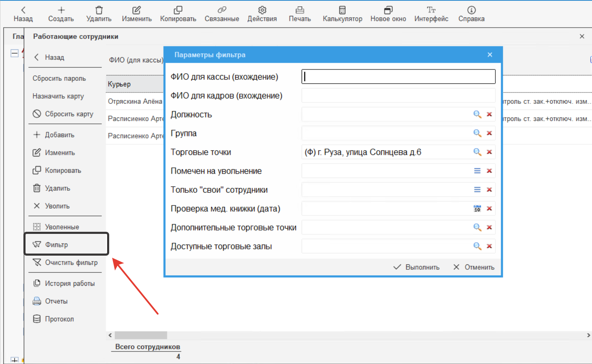Open list for Помечен на увольнение
Image resolution: width=592 pixels, height=364 pixels.
point(477,171)
